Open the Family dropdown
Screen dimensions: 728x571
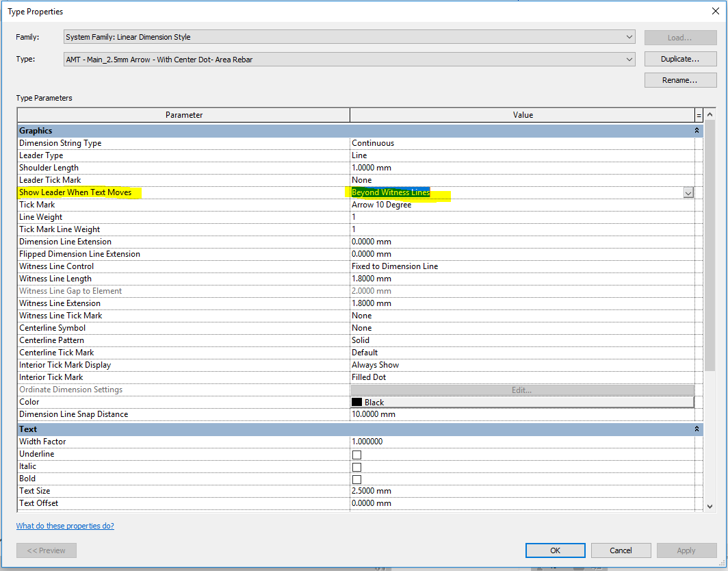click(x=629, y=37)
